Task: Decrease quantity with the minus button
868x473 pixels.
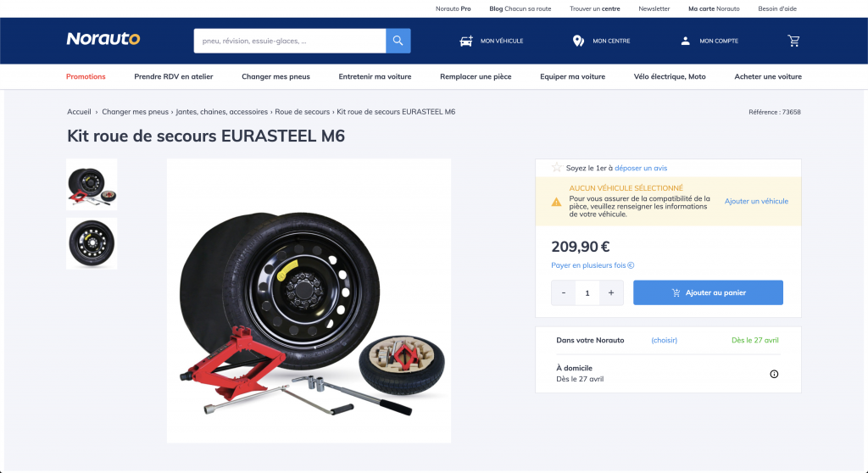Action: (x=564, y=292)
